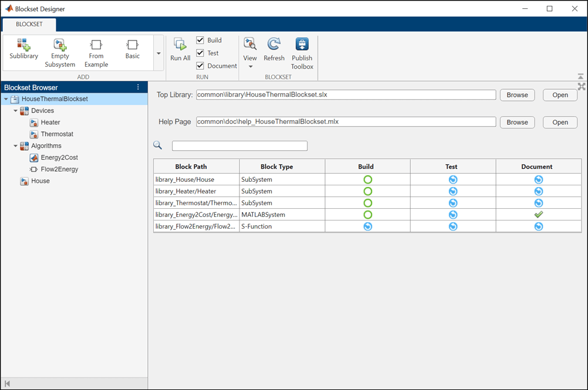
Task: Disable the Document checkbox
Action: pyautogui.click(x=201, y=66)
